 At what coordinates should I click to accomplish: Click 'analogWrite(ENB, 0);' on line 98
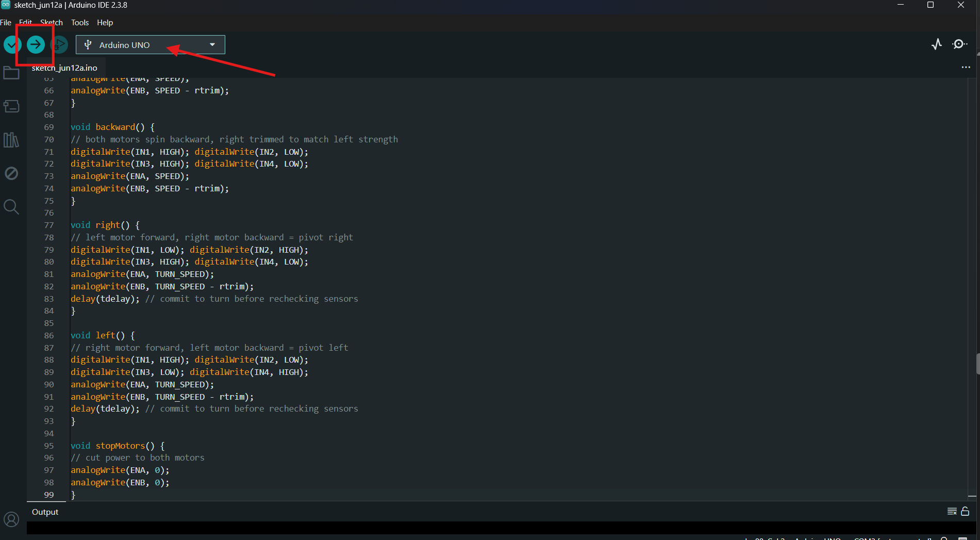(120, 483)
